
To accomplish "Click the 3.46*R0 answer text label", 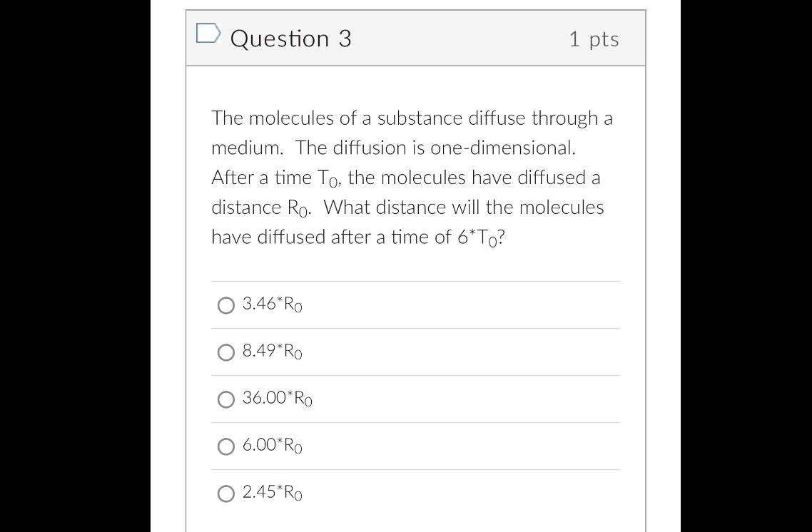I will click(x=273, y=305).
